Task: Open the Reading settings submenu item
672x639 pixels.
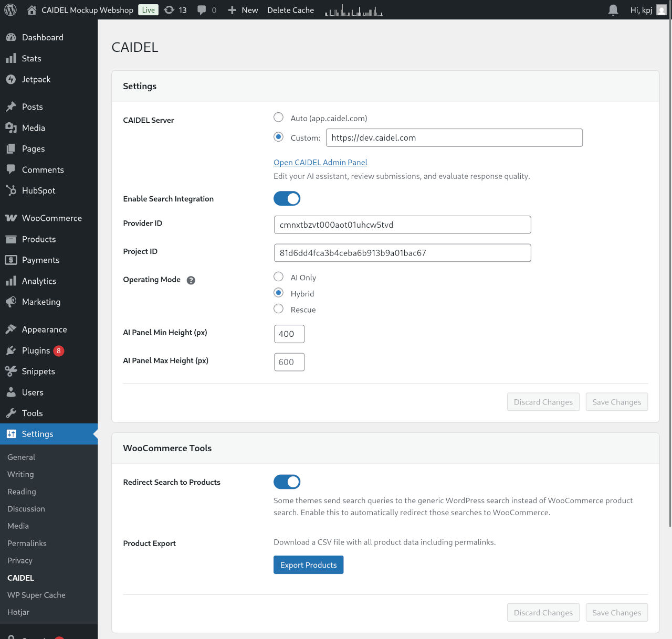Action: [22, 492]
